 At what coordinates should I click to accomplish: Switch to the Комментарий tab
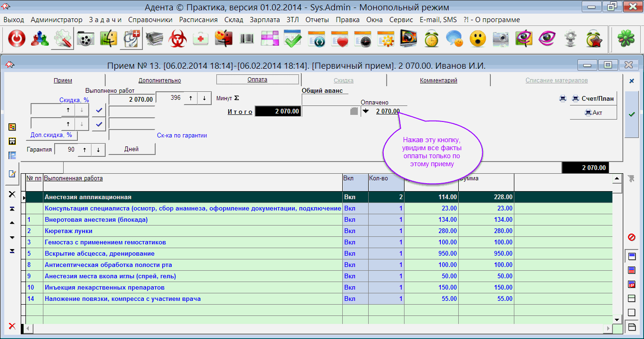tap(438, 81)
